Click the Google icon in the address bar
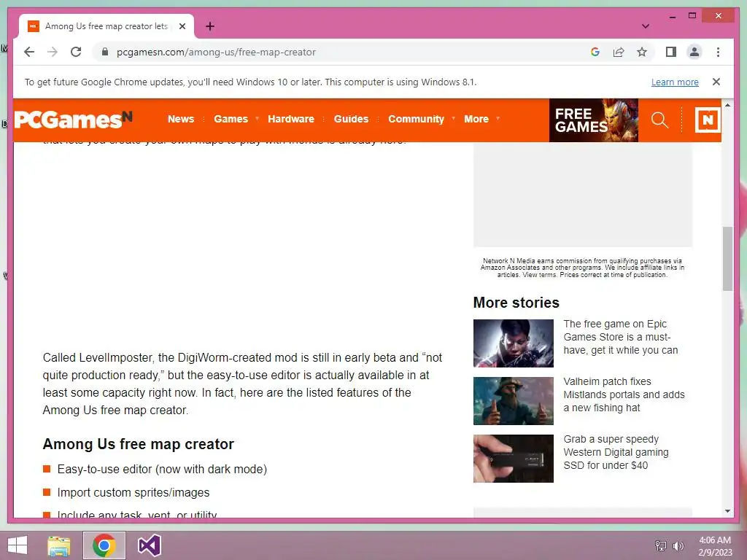The width and height of the screenshot is (747, 560). click(595, 52)
